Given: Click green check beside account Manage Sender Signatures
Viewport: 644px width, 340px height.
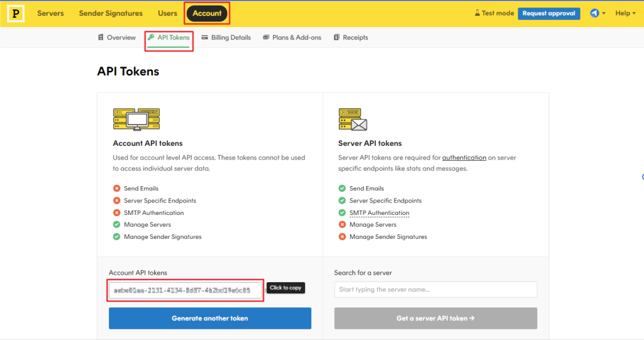Looking at the screenshot, I should point(116,236).
